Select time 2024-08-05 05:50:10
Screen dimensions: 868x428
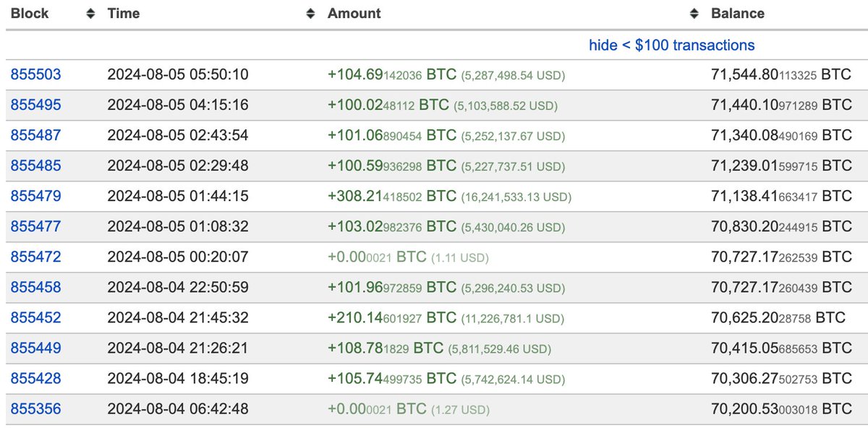(178, 74)
